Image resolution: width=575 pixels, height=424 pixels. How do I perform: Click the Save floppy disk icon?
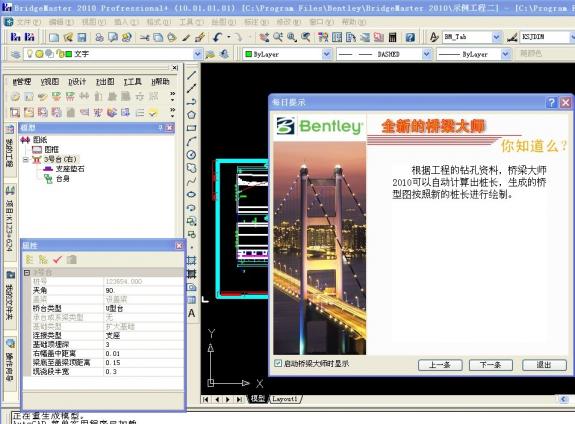81,37
